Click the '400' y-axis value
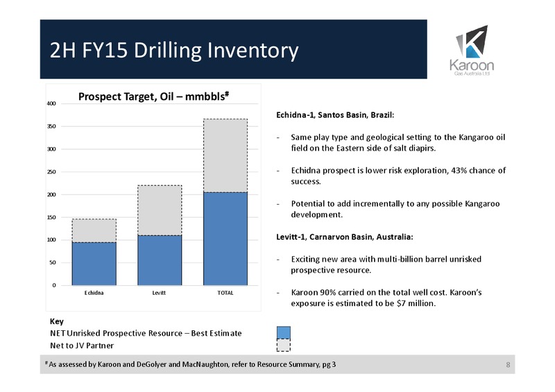This screenshot has height=392, width=555. 51,104
